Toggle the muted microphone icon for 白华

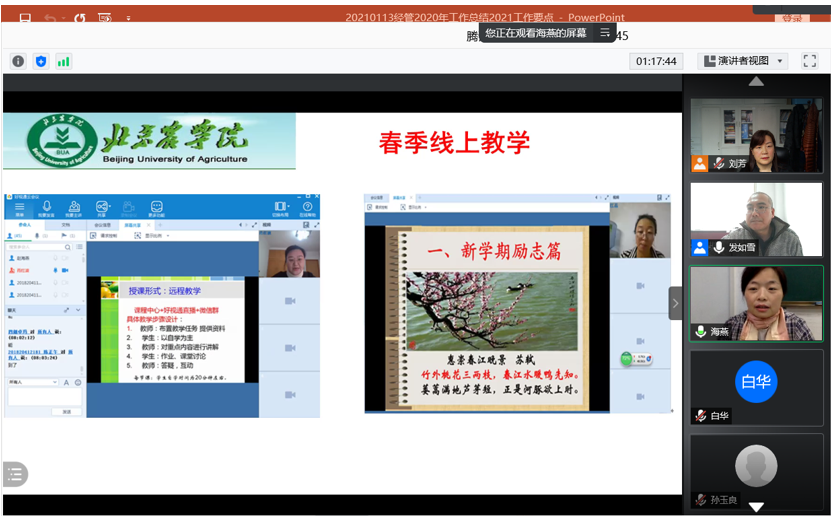[702, 415]
